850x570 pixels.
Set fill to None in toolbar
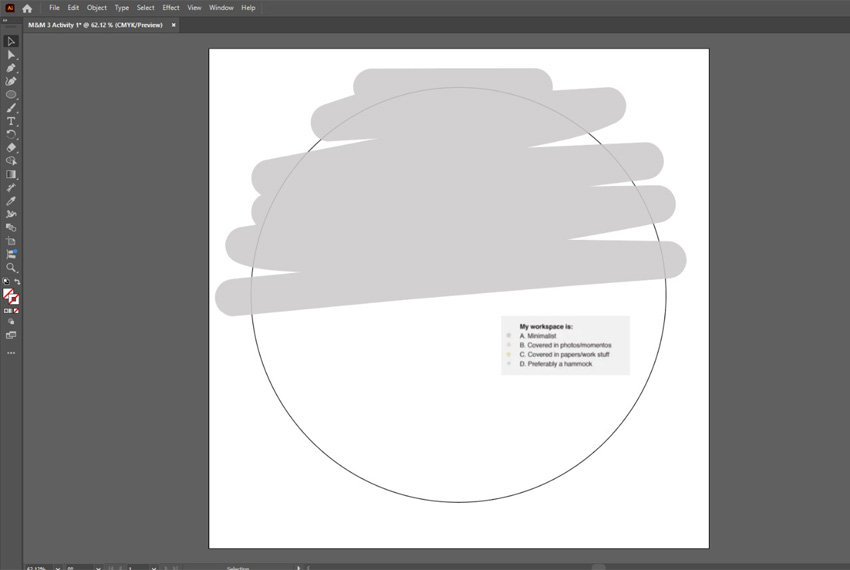coord(17,311)
